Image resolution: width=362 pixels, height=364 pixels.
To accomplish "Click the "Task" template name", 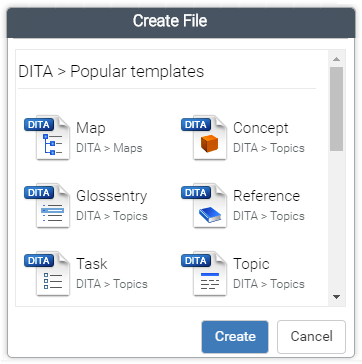I will coord(92,264).
